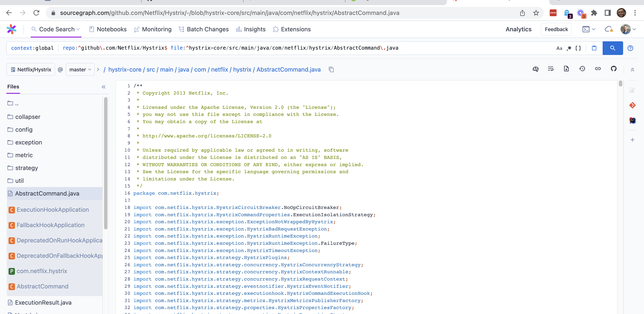Open the master branch selector

80,69
